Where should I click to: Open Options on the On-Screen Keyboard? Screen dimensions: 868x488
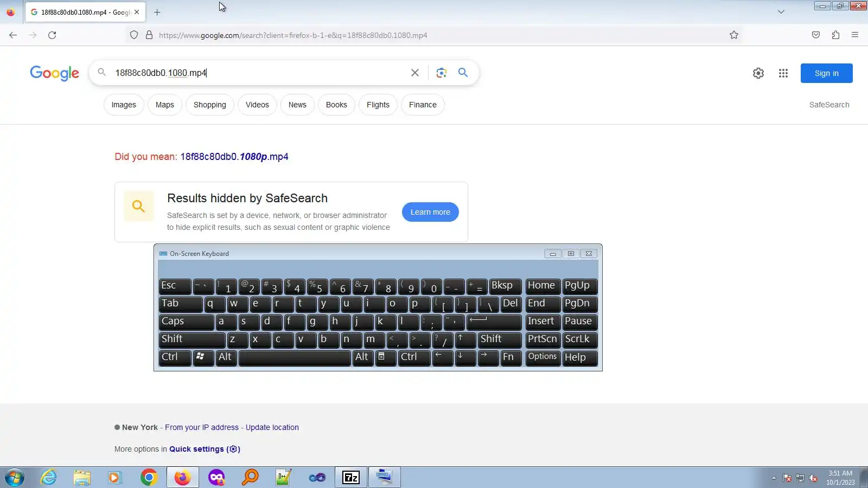click(542, 357)
